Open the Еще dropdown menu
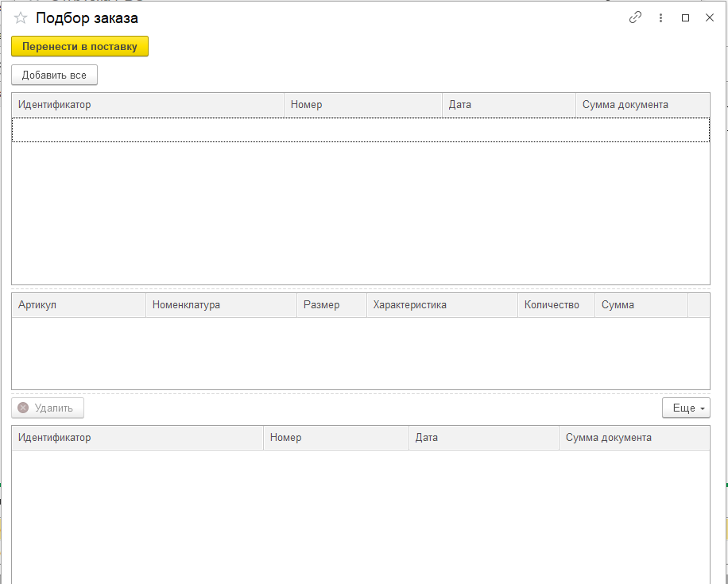The width and height of the screenshot is (728, 584). (x=686, y=408)
